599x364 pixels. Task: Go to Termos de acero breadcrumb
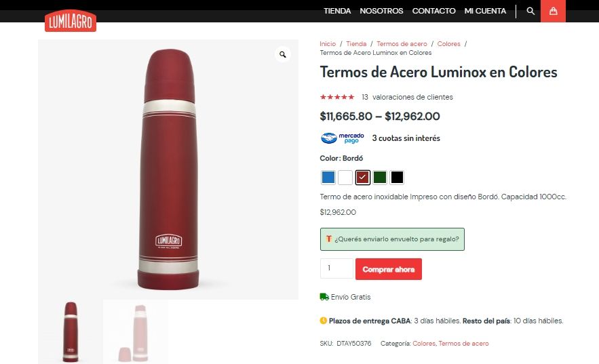[x=402, y=44]
